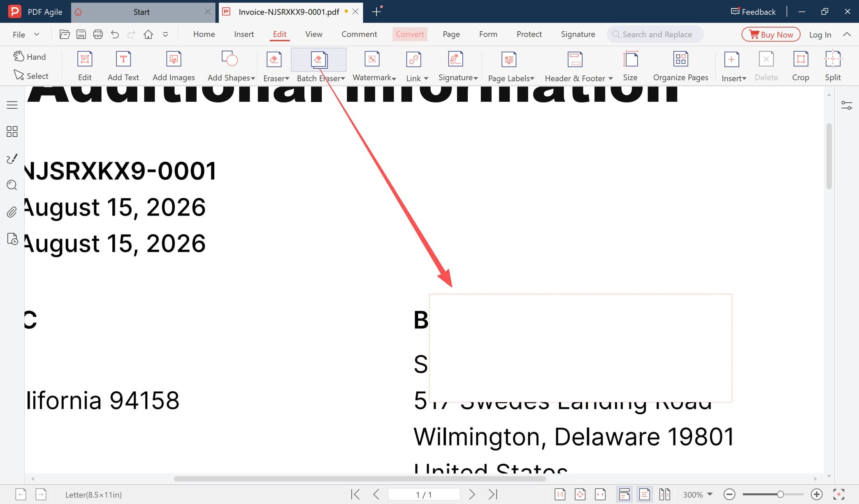Jump to the last page
Viewport: 859px width, 504px height.
click(493, 494)
